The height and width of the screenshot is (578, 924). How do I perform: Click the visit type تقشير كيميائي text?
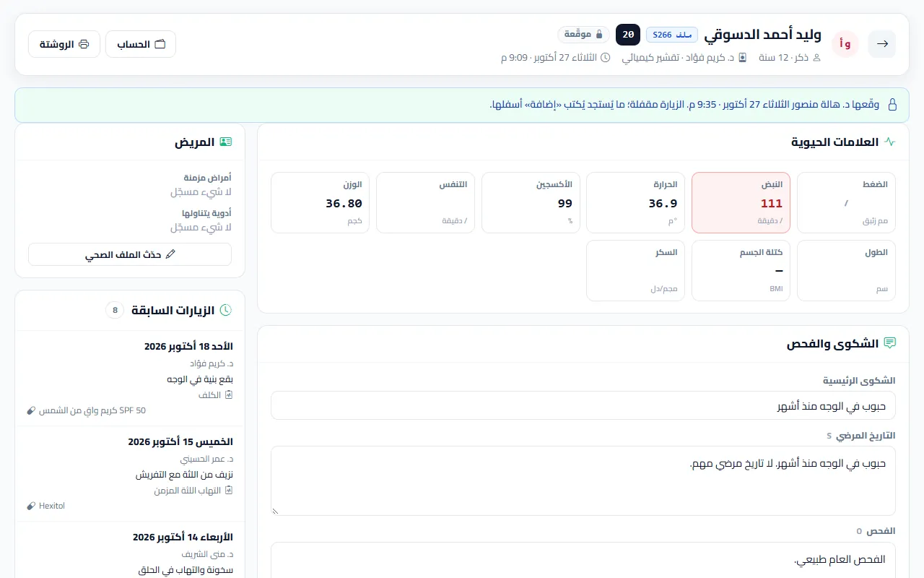point(650,57)
